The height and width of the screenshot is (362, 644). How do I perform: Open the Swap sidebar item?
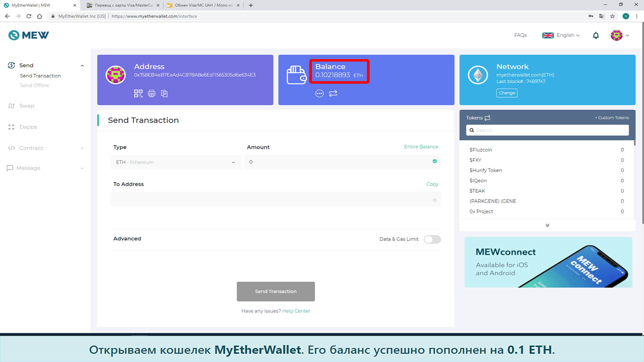click(x=21, y=106)
